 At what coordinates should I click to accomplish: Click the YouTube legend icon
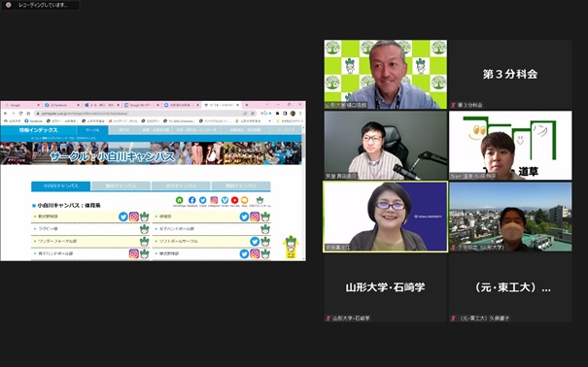tap(235, 200)
